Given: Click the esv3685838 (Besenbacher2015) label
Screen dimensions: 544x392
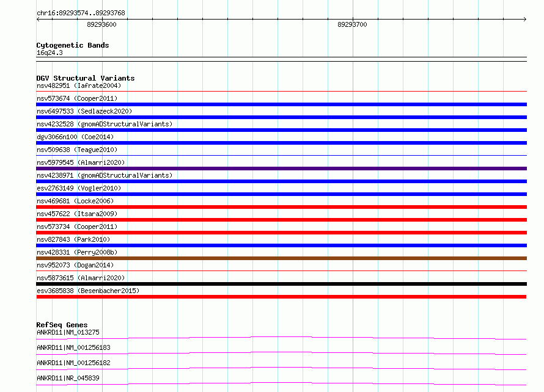Looking at the screenshot, I should 88,291.
